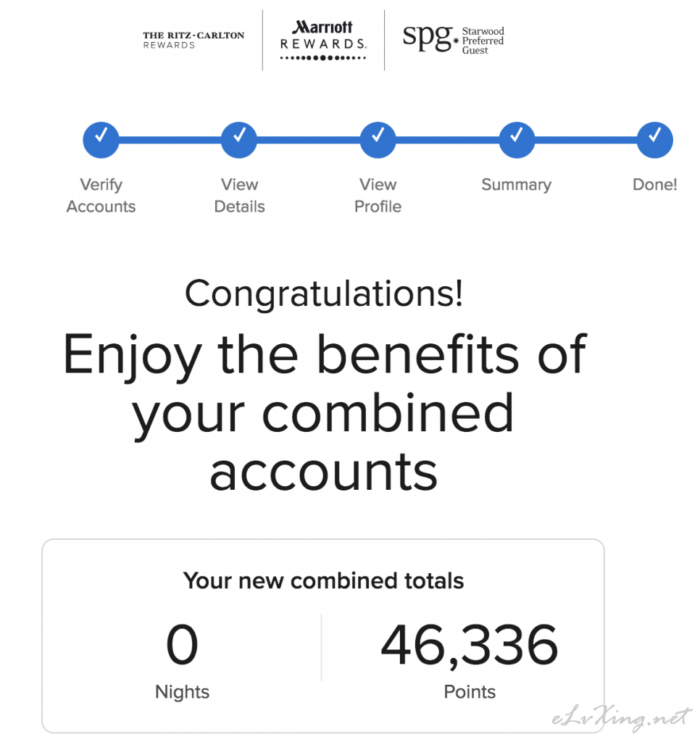
Task: Click the Congratulations! heading
Action: (324, 294)
